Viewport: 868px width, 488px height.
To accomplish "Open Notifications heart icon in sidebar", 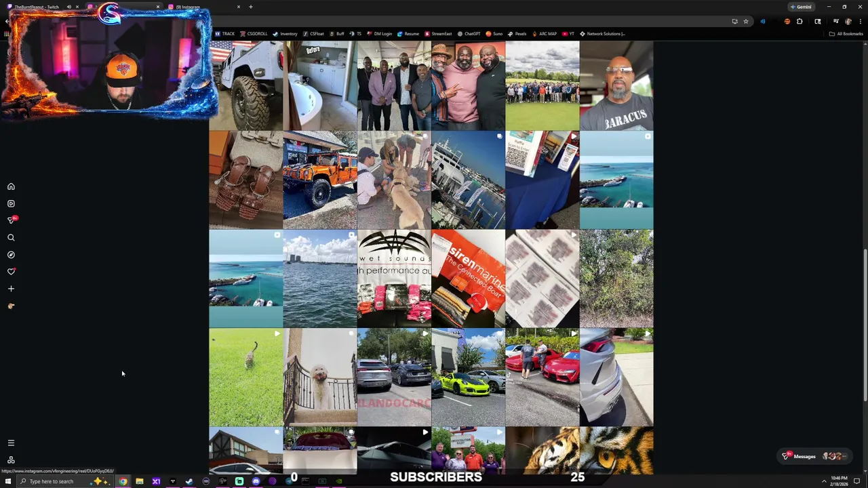I will 11,272.
